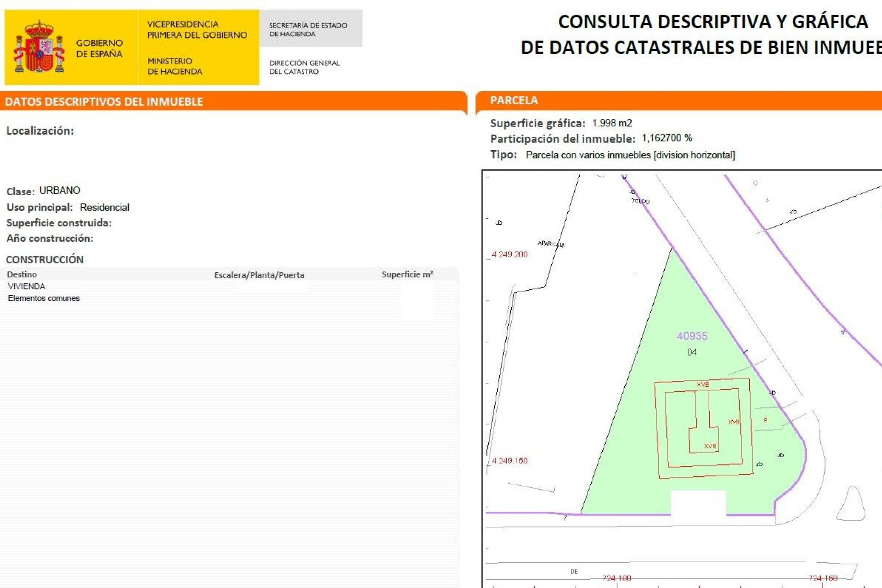
Task: Click the coordinate label 4.249.200
Action: click(x=509, y=254)
